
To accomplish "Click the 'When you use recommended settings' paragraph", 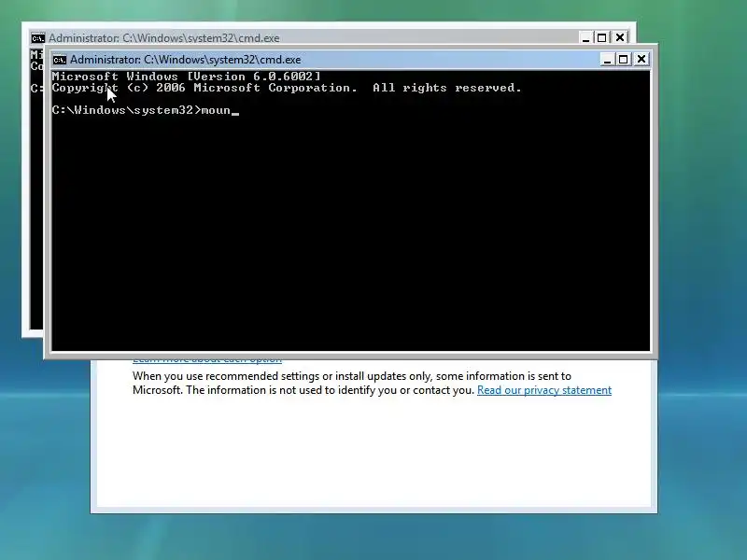I will pyautogui.click(x=372, y=383).
